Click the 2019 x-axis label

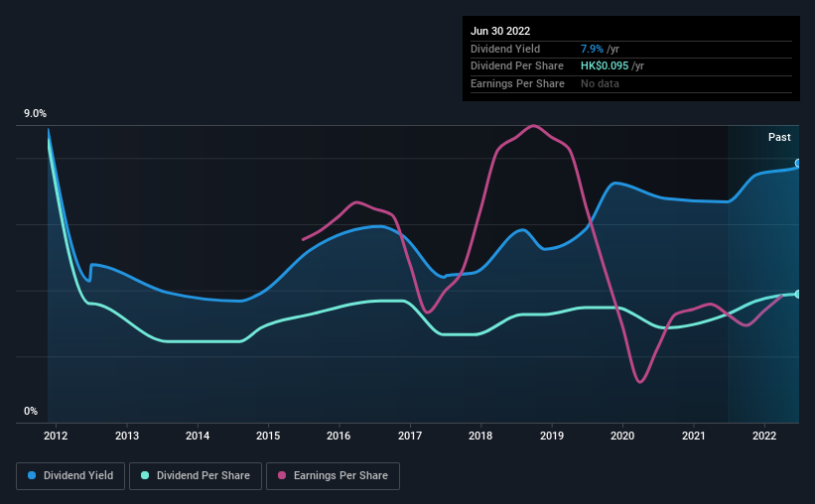tap(552, 436)
